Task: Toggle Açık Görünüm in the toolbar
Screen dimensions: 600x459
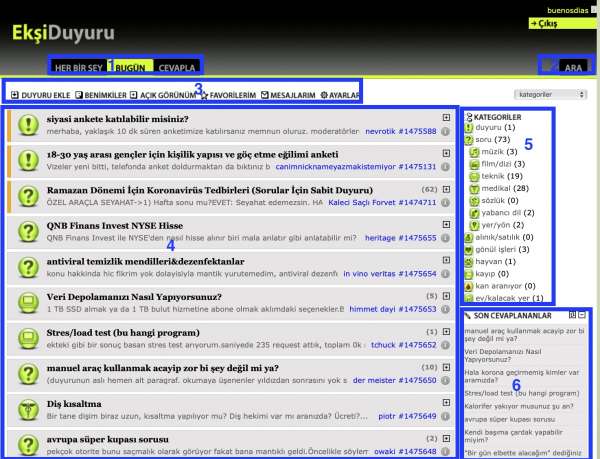Action: pos(163,95)
